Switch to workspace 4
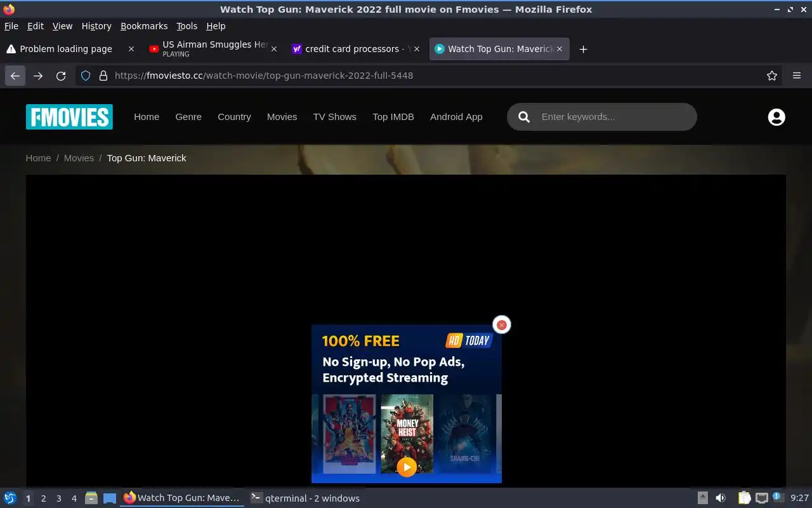Screen dimensions: 812x508 [x=74, y=498]
